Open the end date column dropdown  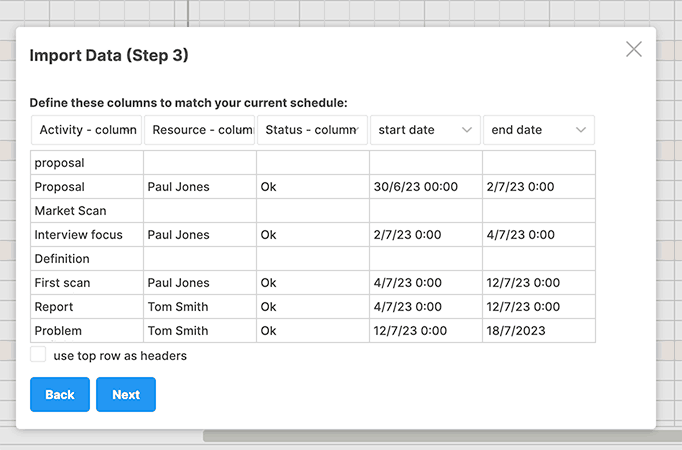point(538,130)
